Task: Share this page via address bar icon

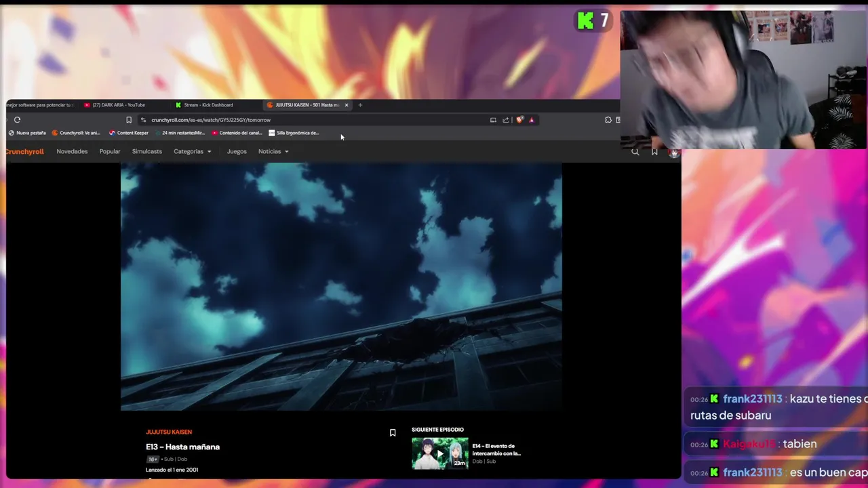Action: (506, 120)
